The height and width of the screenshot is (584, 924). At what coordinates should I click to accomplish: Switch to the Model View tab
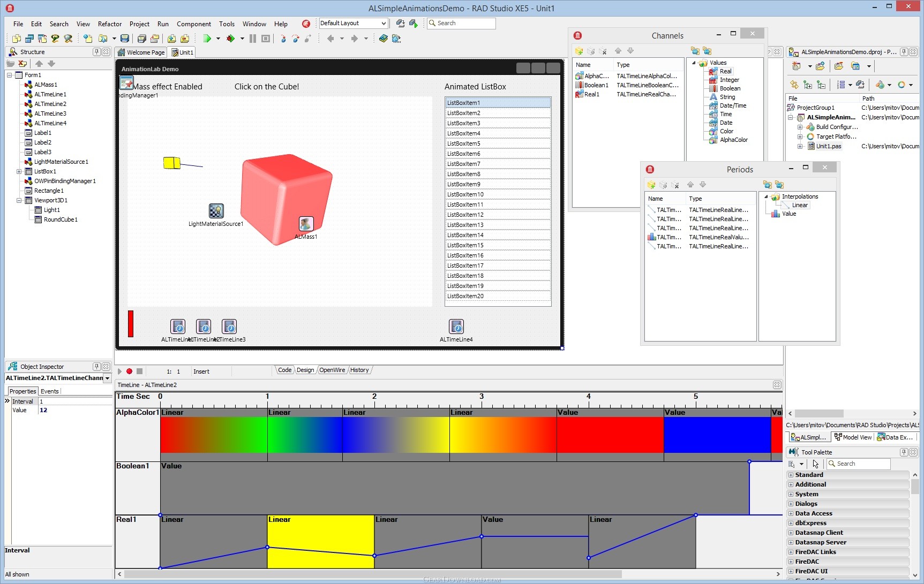[x=853, y=437]
